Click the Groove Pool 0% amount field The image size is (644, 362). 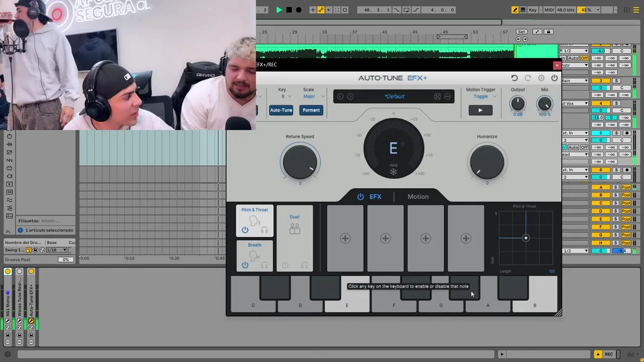(x=65, y=259)
